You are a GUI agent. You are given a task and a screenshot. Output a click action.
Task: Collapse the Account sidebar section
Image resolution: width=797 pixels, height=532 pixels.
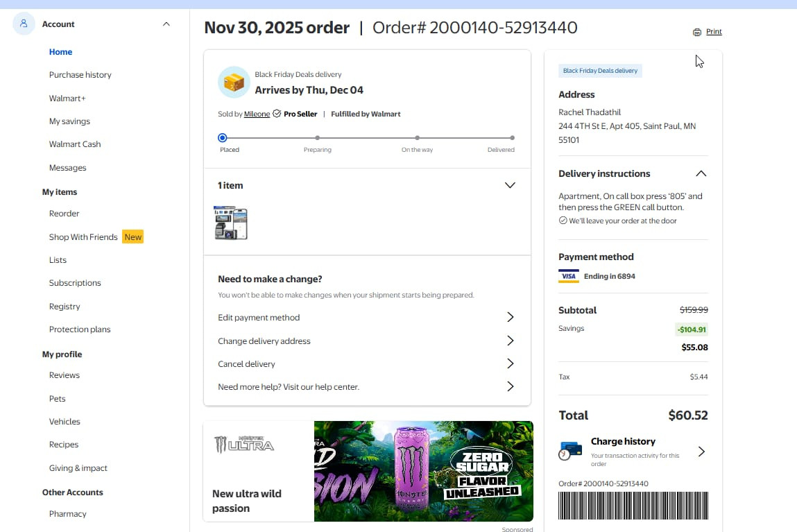click(166, 24)
